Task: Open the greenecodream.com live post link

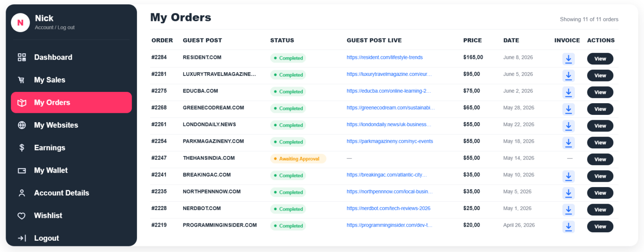Action: point(391,108)
